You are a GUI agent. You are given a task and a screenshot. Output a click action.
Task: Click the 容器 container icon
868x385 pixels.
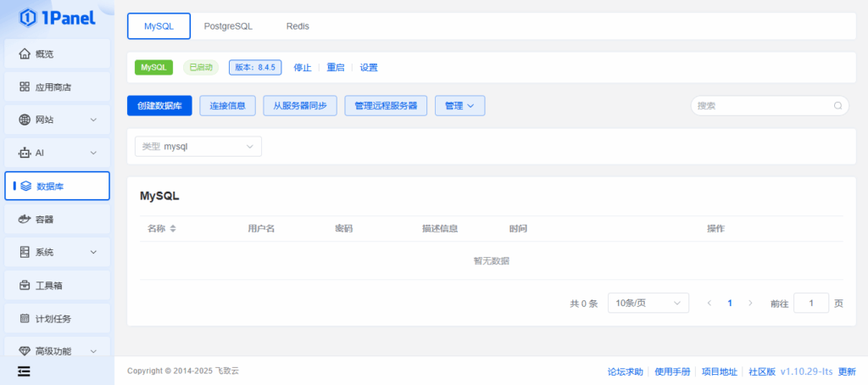tap(25, 220)
